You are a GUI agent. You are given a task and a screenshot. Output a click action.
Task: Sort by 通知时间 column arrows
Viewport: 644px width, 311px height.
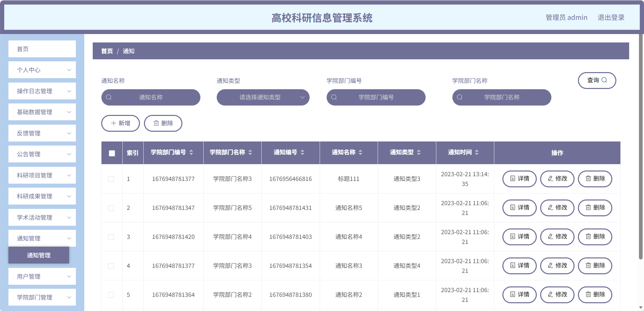tap(477, 152)
